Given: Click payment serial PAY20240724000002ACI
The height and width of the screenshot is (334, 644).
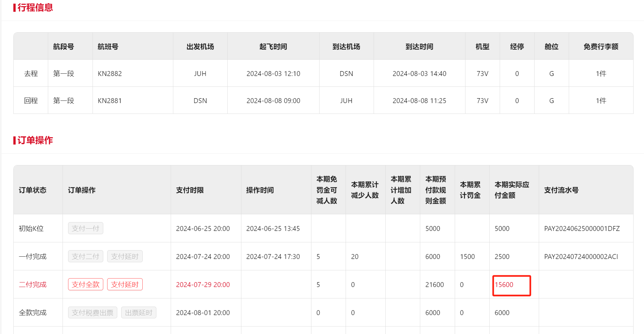Looking at the screenshot, I should point(581,257).
